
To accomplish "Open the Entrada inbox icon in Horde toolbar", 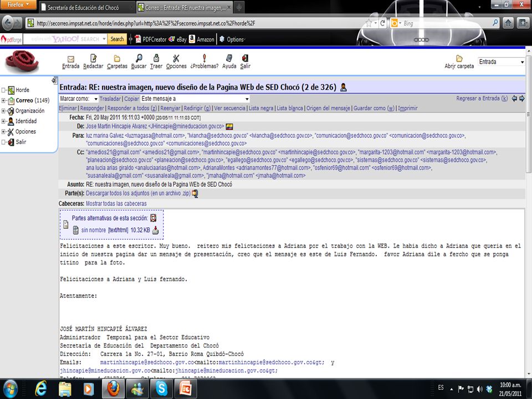I will [x=70, y=59].
